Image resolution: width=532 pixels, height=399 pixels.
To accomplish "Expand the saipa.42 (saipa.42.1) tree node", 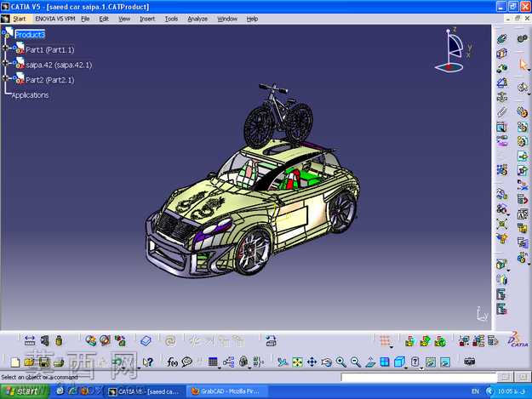I will tap(5, 63).
